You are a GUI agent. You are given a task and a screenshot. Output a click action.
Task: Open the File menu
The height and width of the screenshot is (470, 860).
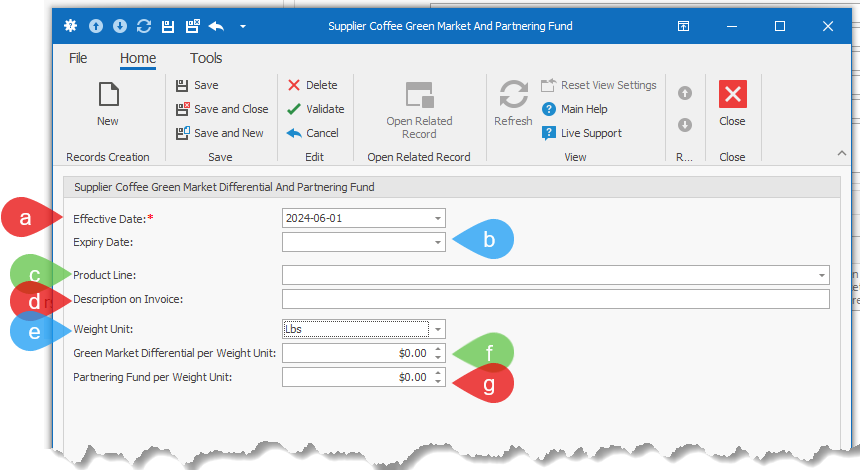tap(78, 58)
